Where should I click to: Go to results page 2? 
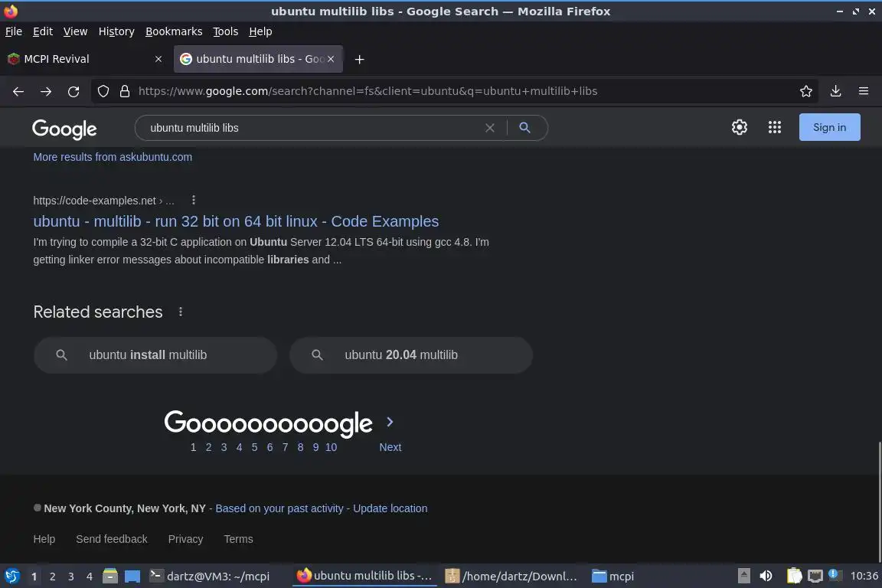point(209,447)
